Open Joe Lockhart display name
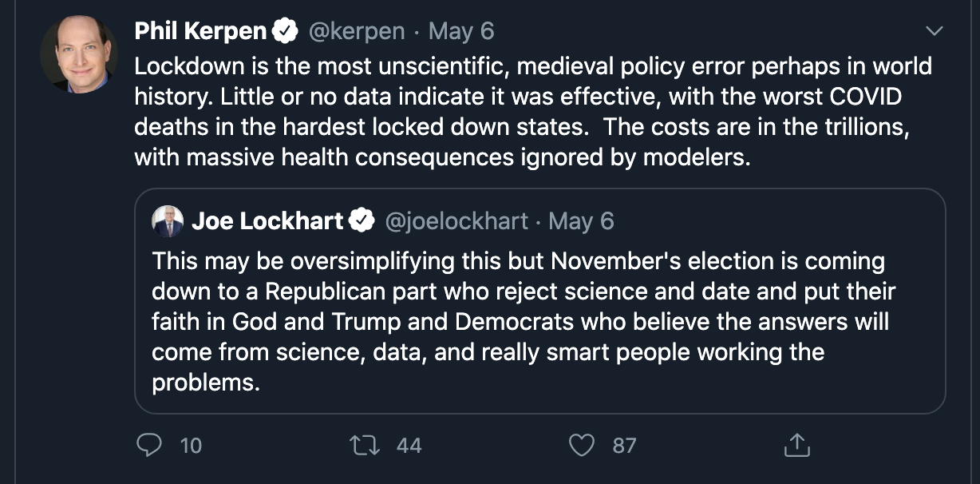Viewport: 980px width, 484px height. [267, 221]
